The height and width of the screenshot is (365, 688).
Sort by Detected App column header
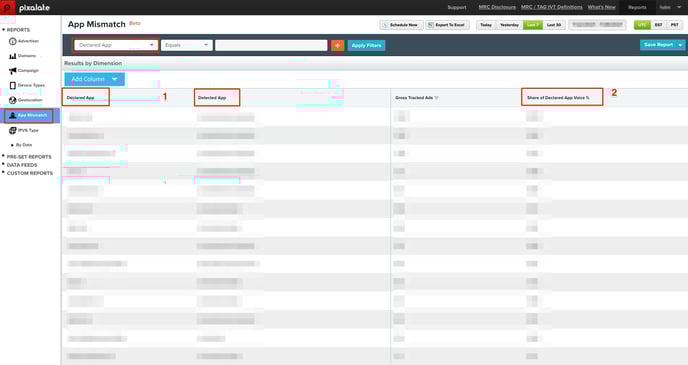click(x=212, y=98)
